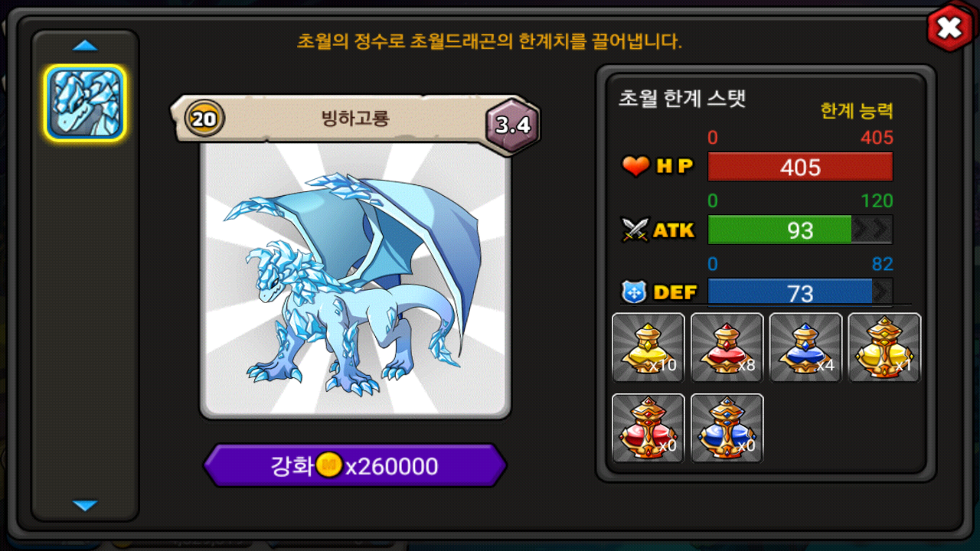Screen dimensions: 980x551
Task: Select the yellow essence potion x10
Action: 648,347
